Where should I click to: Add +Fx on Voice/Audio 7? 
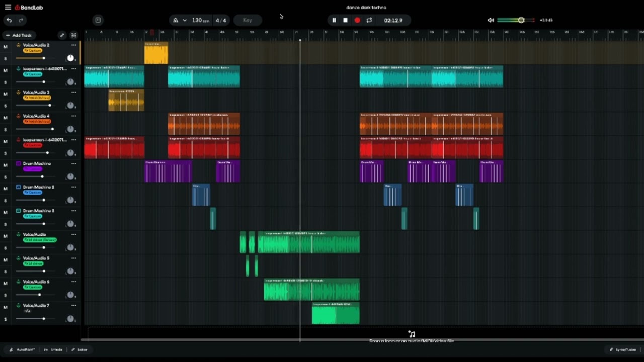27,311
